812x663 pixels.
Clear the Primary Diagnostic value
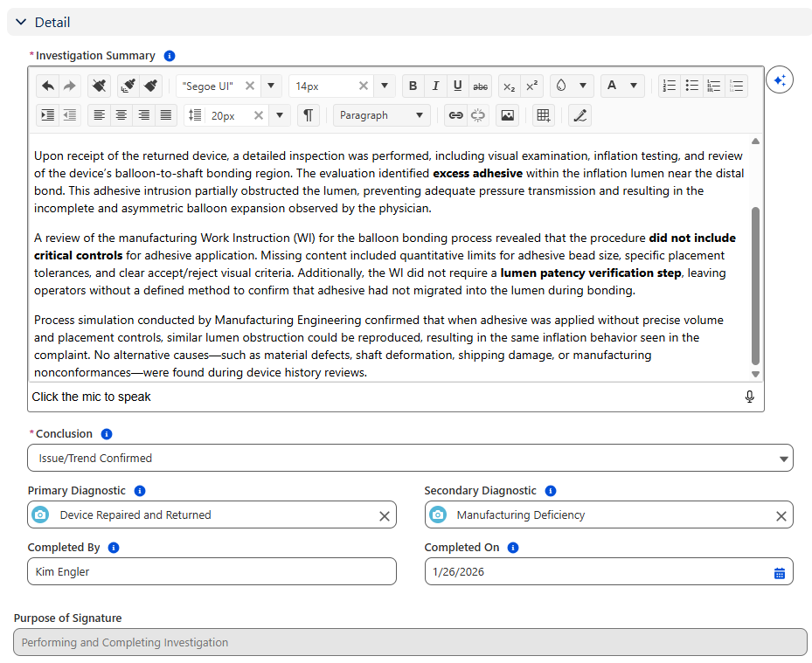point(384,515)
